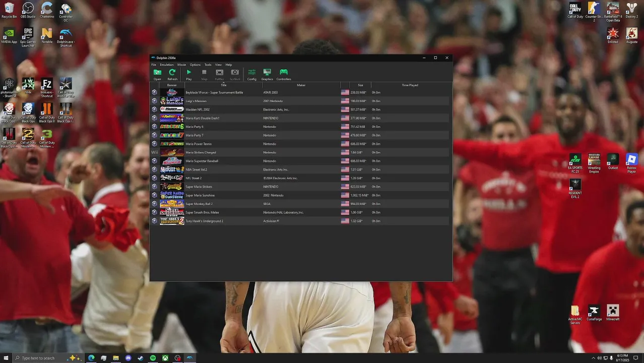Select Mario Party 7 in the list
This screenshot has height=363, width=644.
point(195,135)
